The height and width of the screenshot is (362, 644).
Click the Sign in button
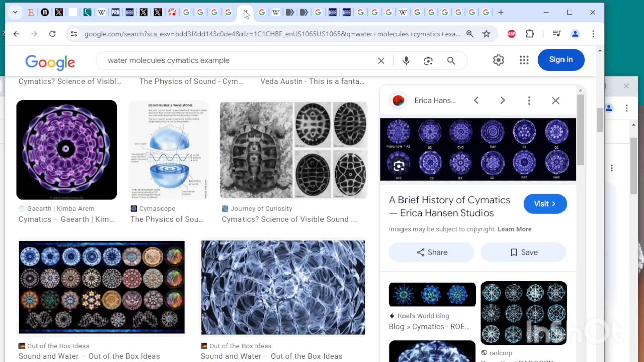click(561, 60)
